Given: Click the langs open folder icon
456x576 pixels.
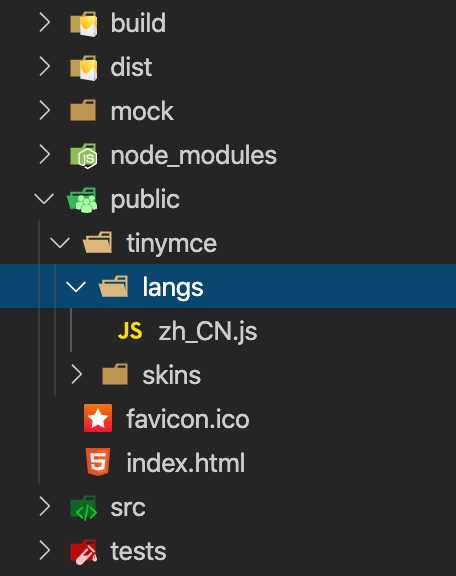Looking at the screenshot, I should (x=114, y=286).
